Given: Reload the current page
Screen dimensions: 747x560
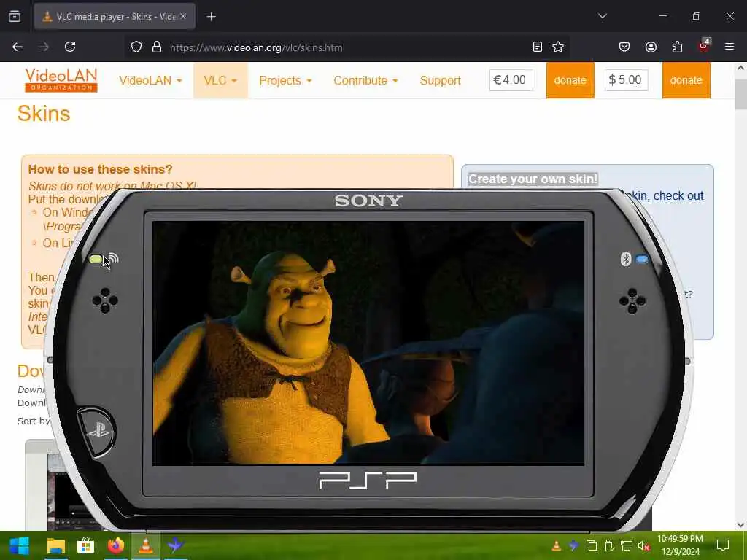Looking at the screenshot, I should tap(70, 47).
